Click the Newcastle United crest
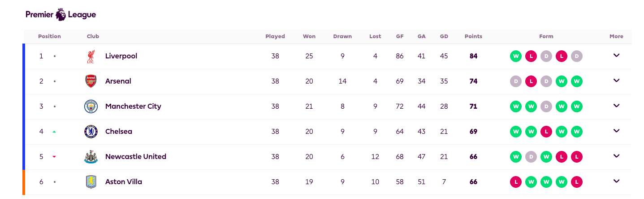The image size is (644, 199). 91,157
